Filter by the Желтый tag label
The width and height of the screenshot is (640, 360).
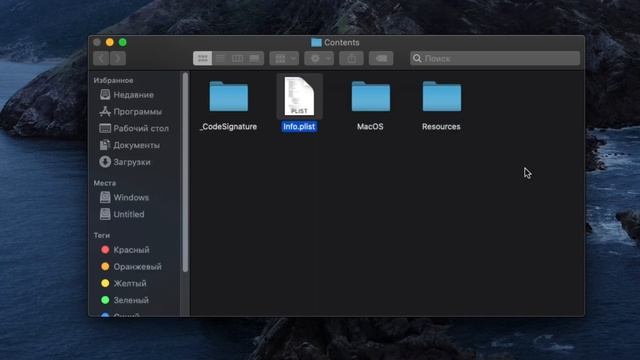130,283
